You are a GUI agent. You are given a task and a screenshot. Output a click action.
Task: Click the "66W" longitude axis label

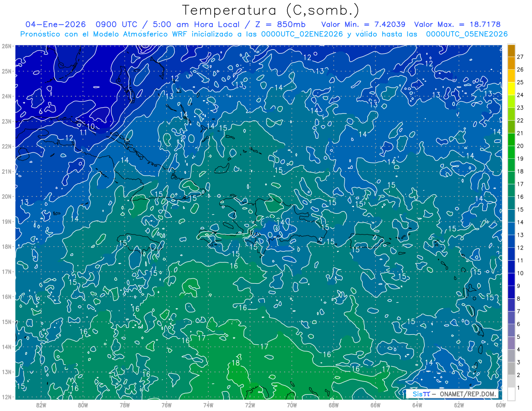[376, 405]
